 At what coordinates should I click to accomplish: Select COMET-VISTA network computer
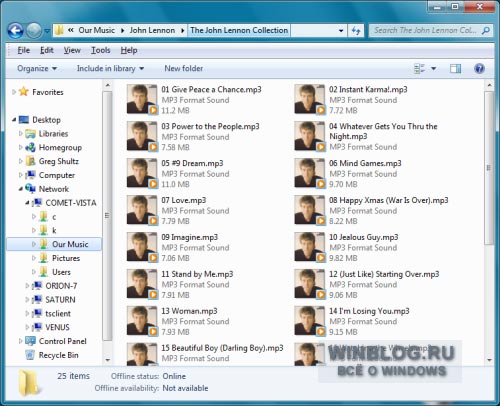click(x=71, y=203)
